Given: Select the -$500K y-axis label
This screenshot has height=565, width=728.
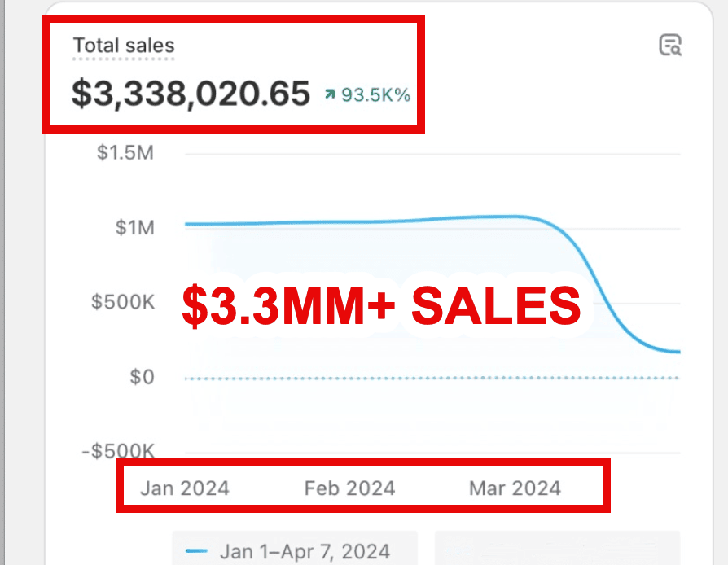Looking at the screenshot, I should pyautogui.click(x=116, y=452).
